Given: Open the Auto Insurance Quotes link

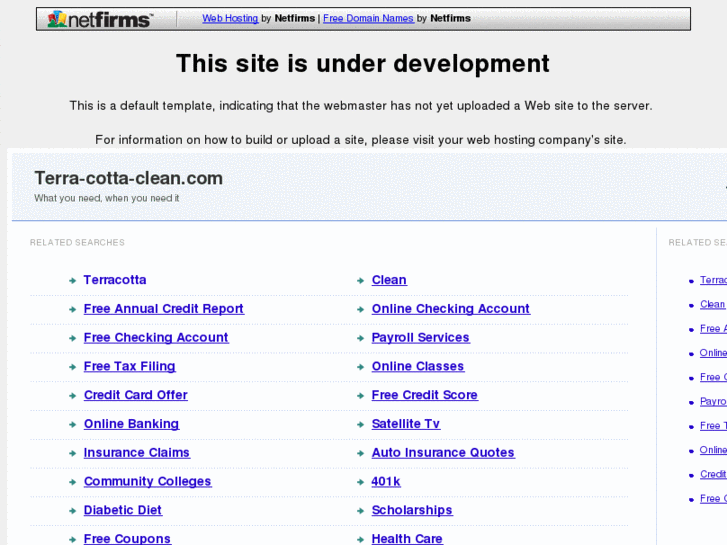Looking at the screenshot, I should point(443,452).
